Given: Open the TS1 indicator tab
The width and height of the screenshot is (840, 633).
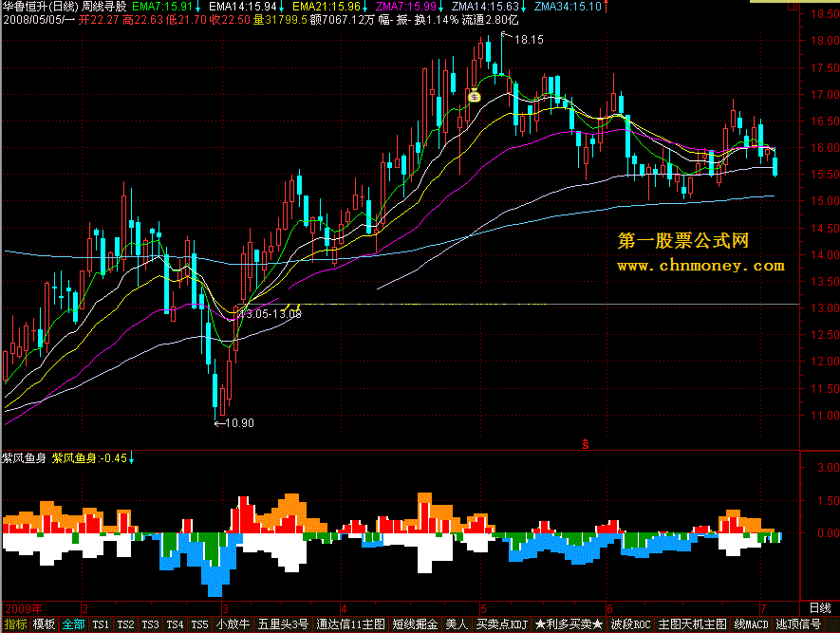Looking at the screenshot, I should point(101,624).
